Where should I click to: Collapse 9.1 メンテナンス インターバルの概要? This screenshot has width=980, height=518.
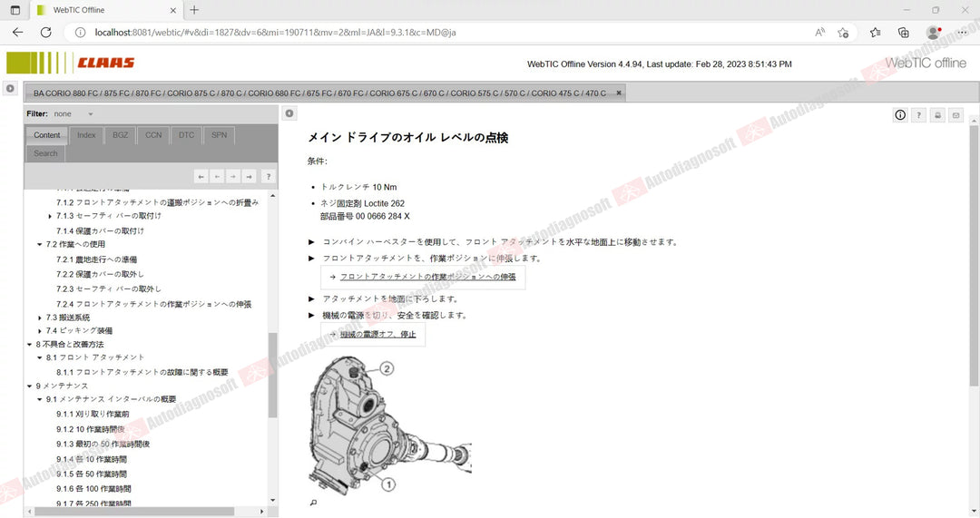(x=39, y=398)
